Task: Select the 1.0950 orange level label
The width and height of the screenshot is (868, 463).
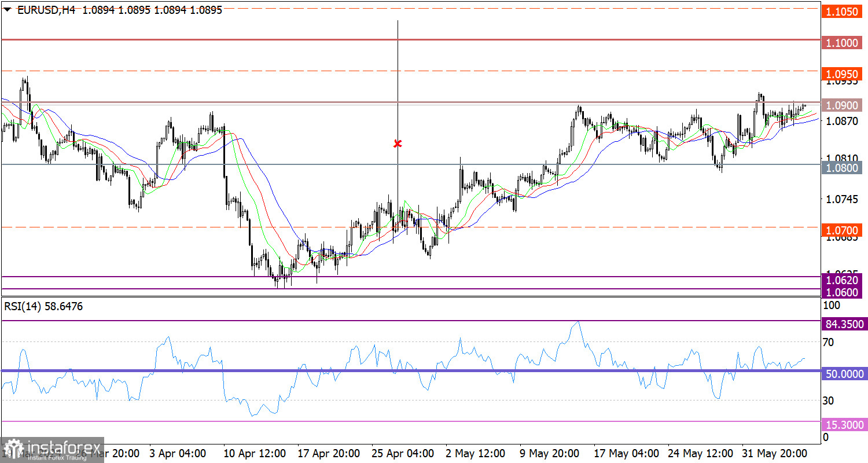Action: [x=843, y=74]
